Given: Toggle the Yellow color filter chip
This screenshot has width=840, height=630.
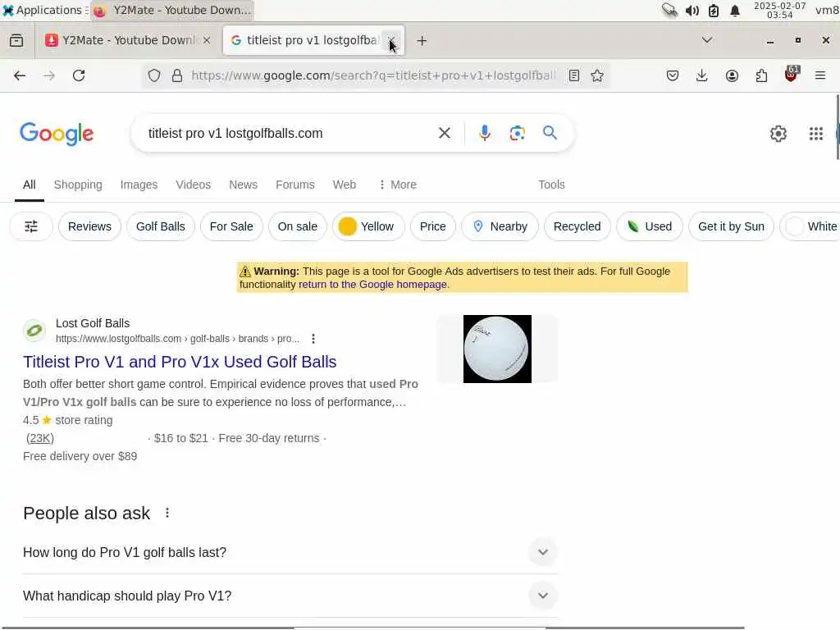Looking at the screenshot, I should (x=368, y=226).
